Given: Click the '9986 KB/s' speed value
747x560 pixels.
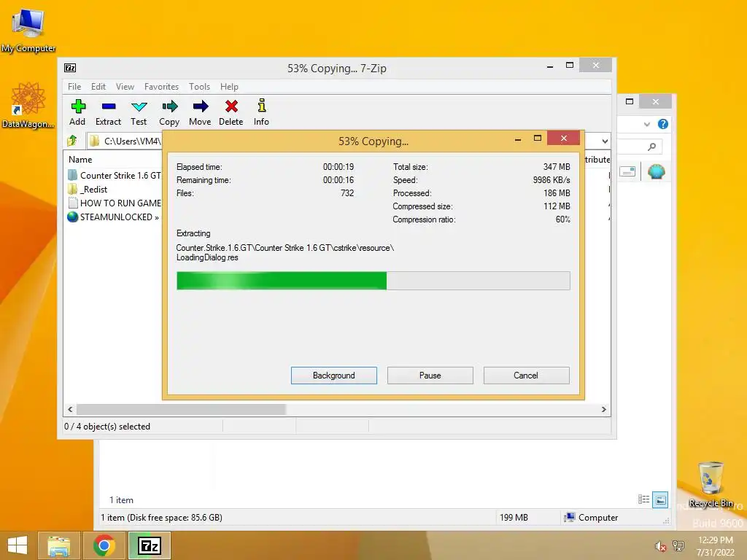Looking at the screenshot, I should (x=551, y=180).
